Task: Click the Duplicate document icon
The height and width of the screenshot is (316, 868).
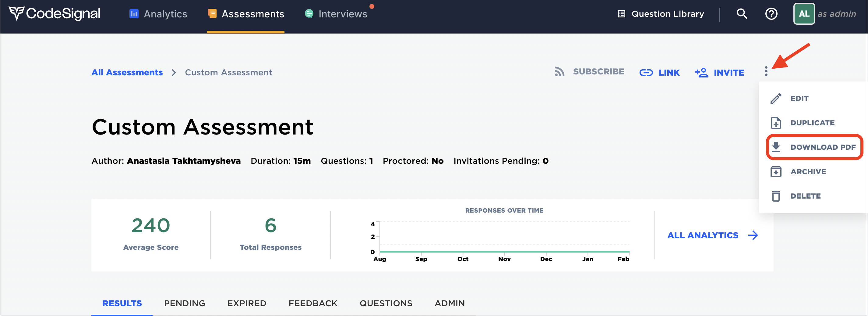Action: 776,123
